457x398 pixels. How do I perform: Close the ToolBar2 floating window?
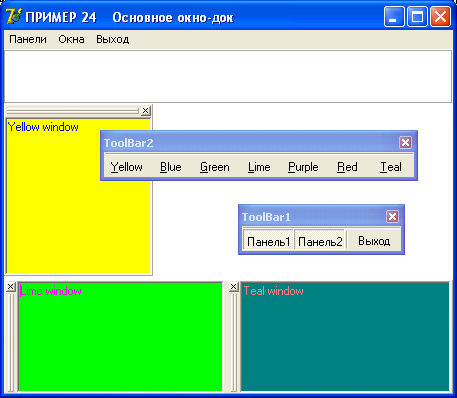(405, 143)
